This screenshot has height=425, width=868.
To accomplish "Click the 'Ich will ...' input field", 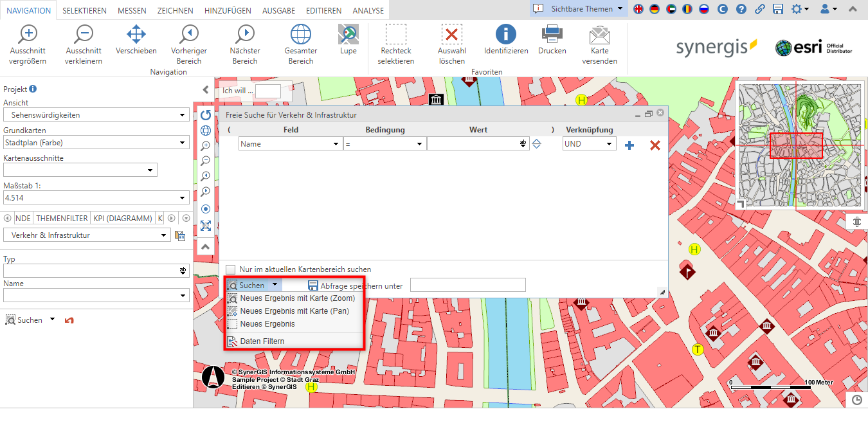I will pyautogui.click(x=268, y=91).
